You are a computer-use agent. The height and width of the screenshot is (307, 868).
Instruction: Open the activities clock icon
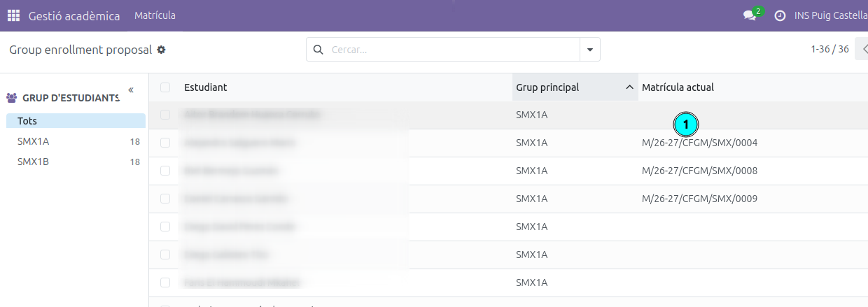coord(780,15)
